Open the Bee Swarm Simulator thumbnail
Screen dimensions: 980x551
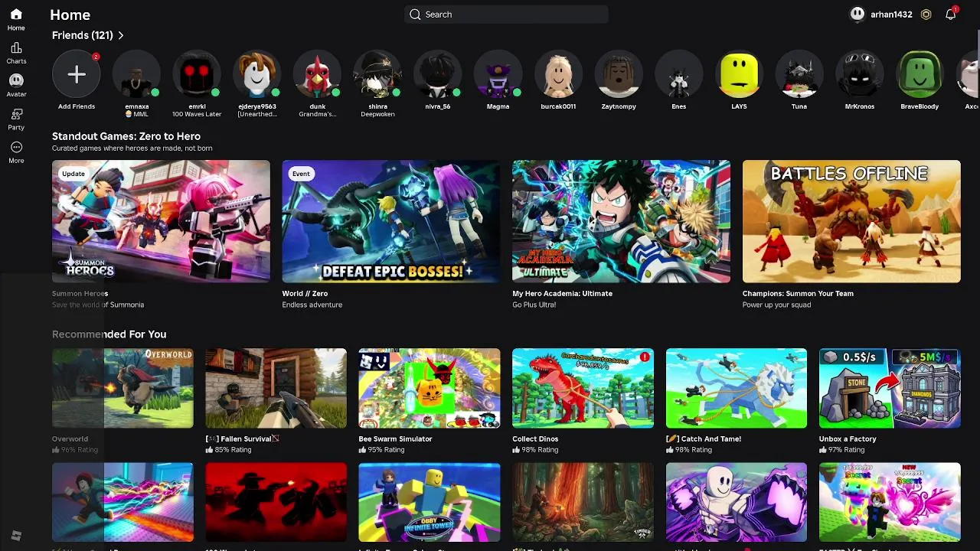coord(430,388)
